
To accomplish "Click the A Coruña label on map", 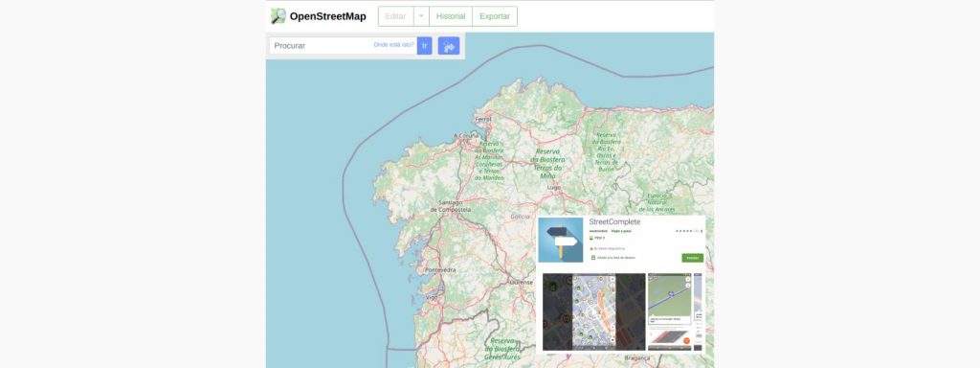I will [466, 136].
